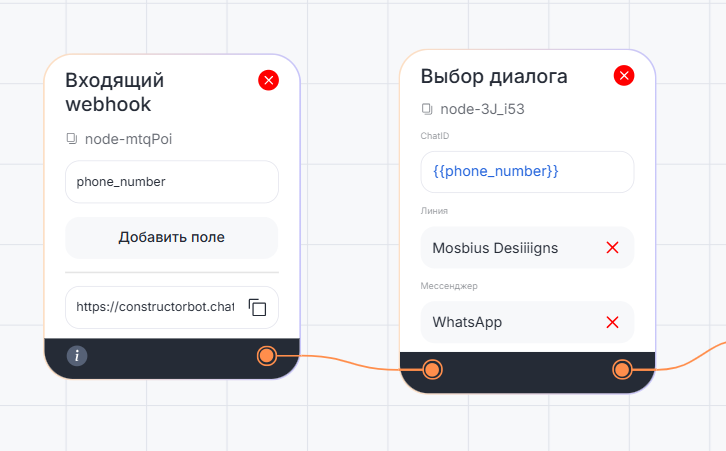Click output port of Выбор диалога node
726x451 pixels.
tap(622, 370)
